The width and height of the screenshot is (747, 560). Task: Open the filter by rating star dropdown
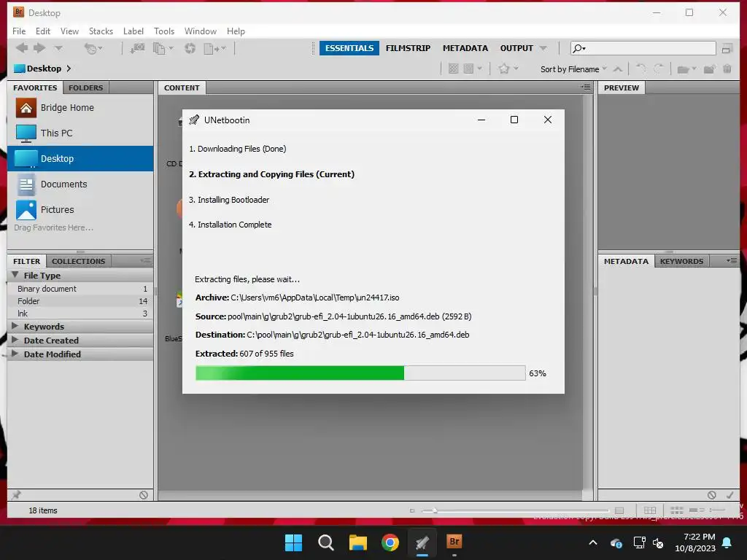pos(508,69)
